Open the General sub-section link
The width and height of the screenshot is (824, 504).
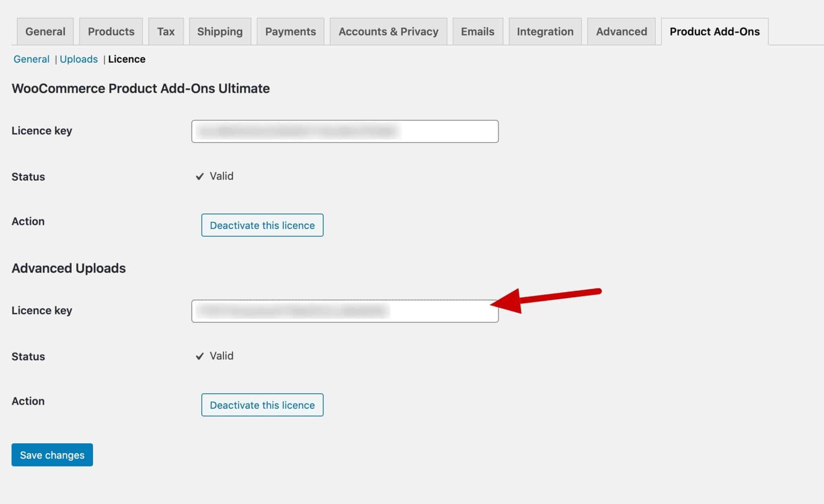(x=31, y=59)
